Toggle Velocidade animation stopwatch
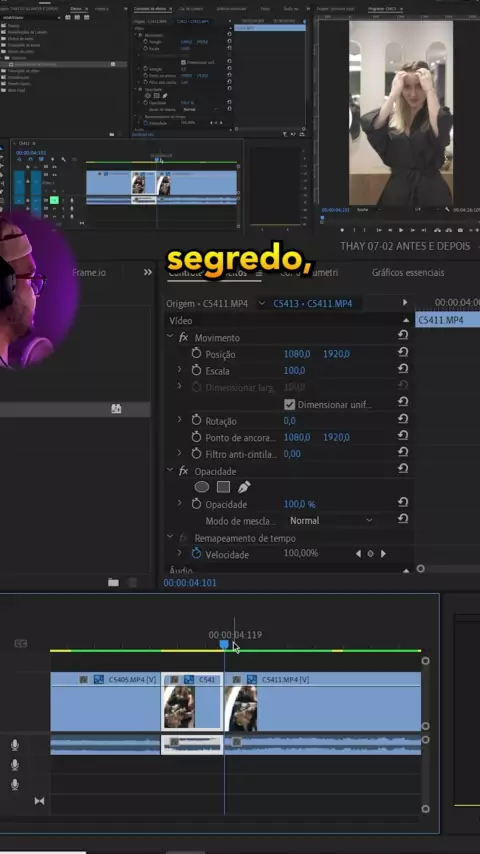 [x=197, y=554]
